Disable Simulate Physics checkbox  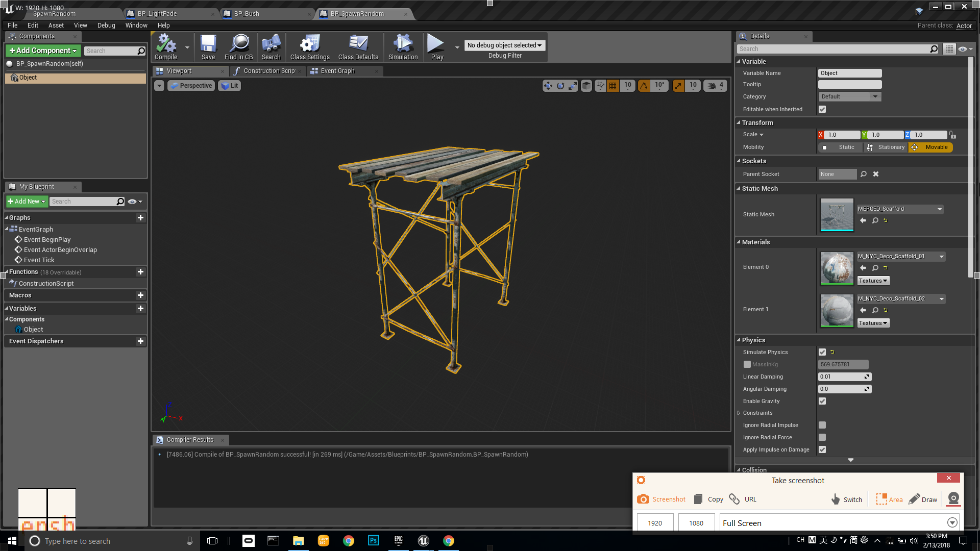tap(822, 352)
